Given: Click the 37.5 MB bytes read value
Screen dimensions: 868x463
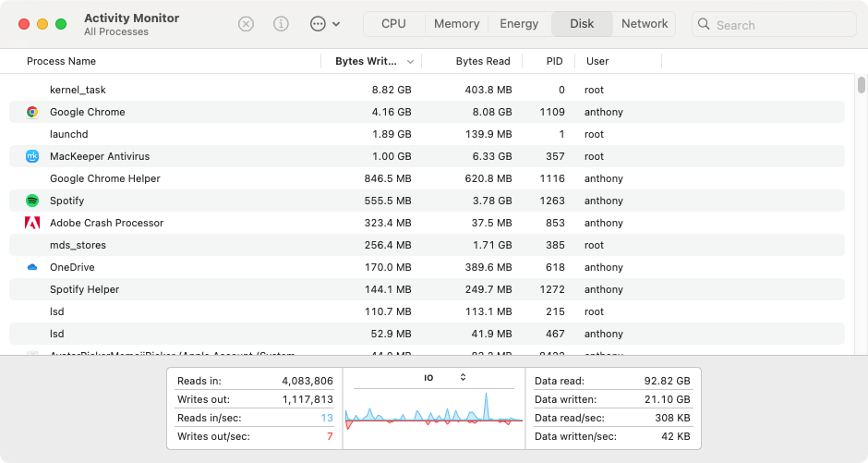Looking at the screenshot, I should click(x=492, y=223).
